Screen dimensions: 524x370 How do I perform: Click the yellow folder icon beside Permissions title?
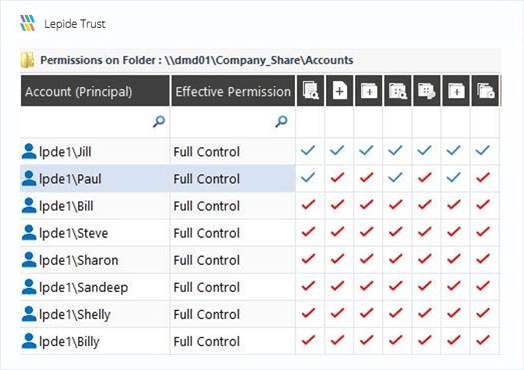pos(27,60)
